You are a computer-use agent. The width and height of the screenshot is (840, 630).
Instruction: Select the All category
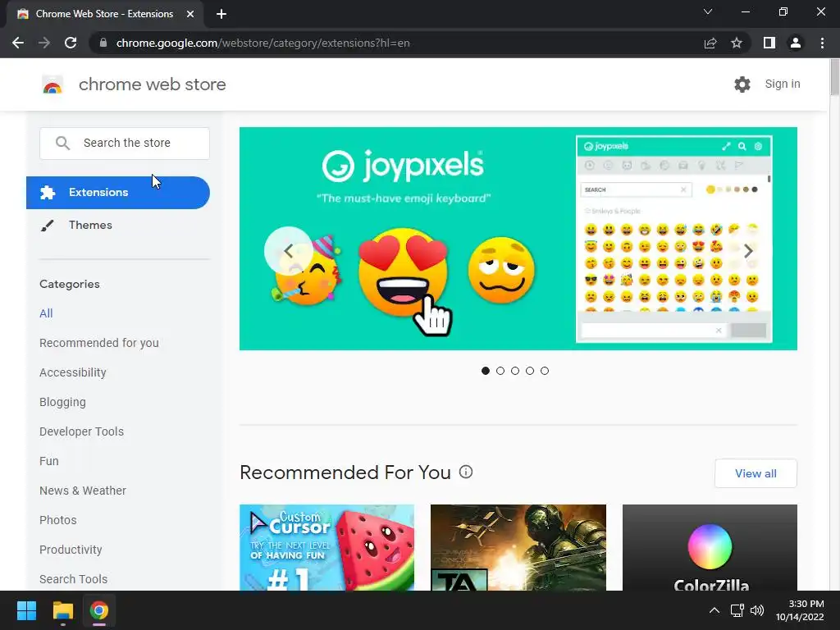[46, 313]
